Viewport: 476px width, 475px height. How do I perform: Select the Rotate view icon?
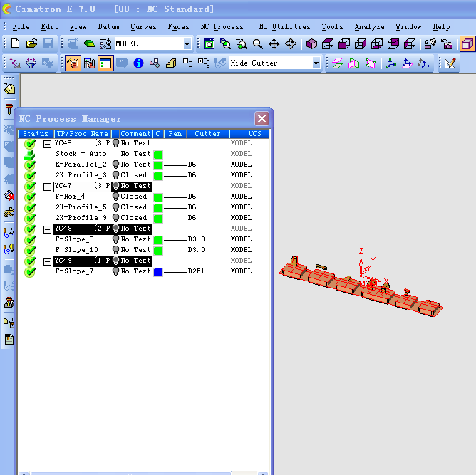pos(291,44)
